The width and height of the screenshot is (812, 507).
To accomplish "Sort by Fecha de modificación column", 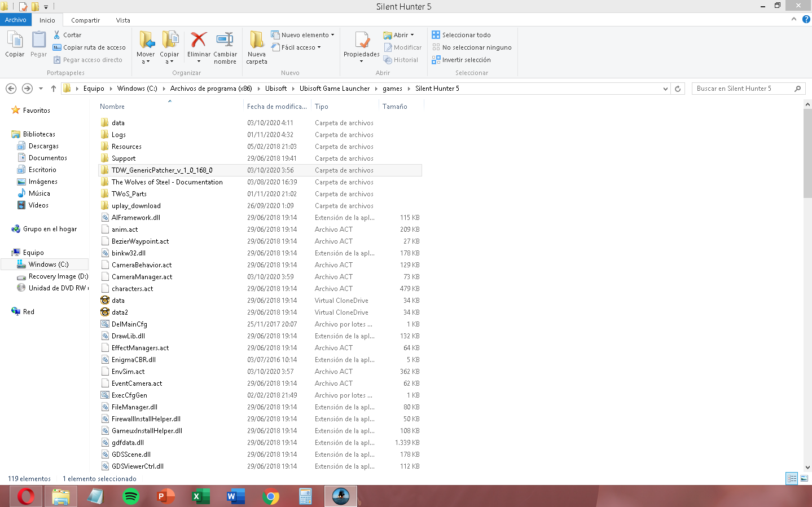I will coord(277,107).
